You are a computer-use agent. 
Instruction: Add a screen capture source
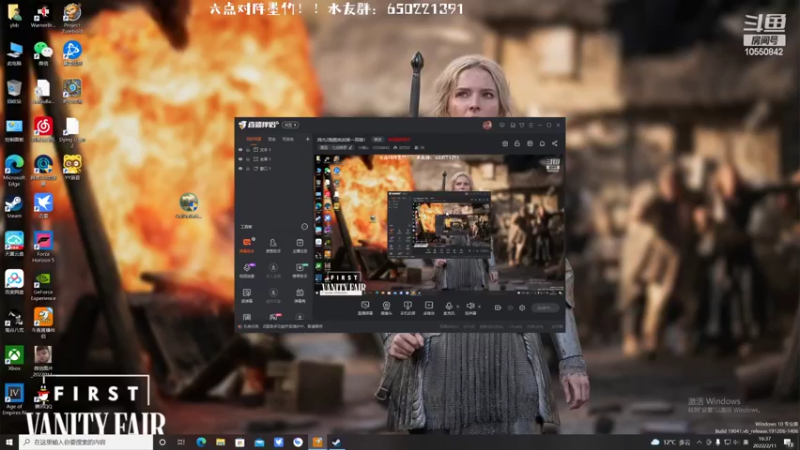tap(365, 308)
